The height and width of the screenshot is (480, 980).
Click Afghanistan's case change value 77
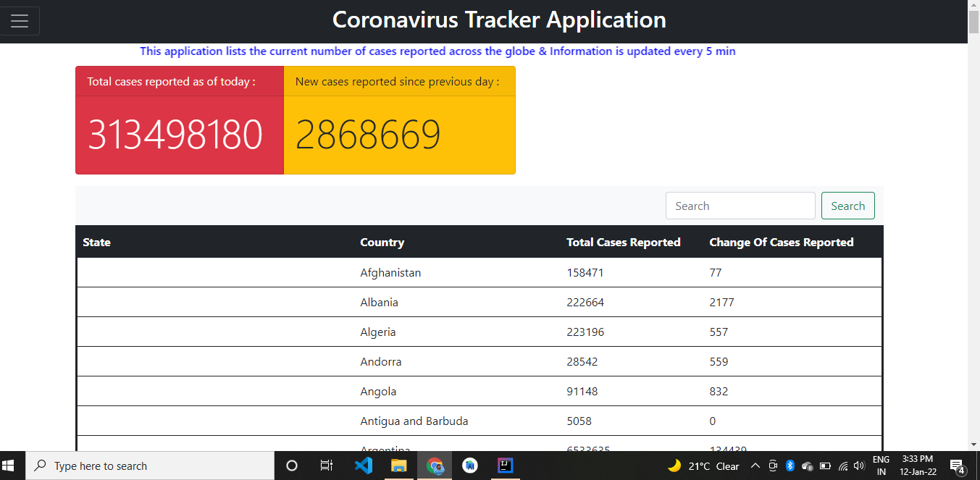pos(716,273)
